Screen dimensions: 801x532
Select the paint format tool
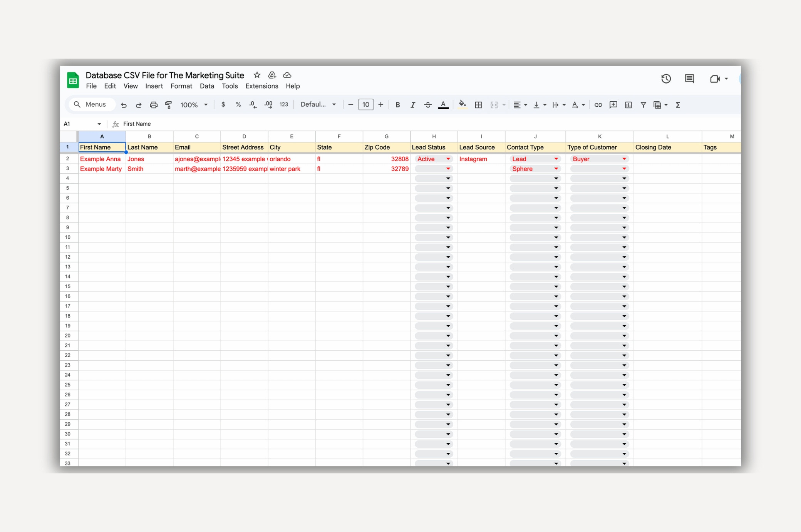click(x=168, y=105)
